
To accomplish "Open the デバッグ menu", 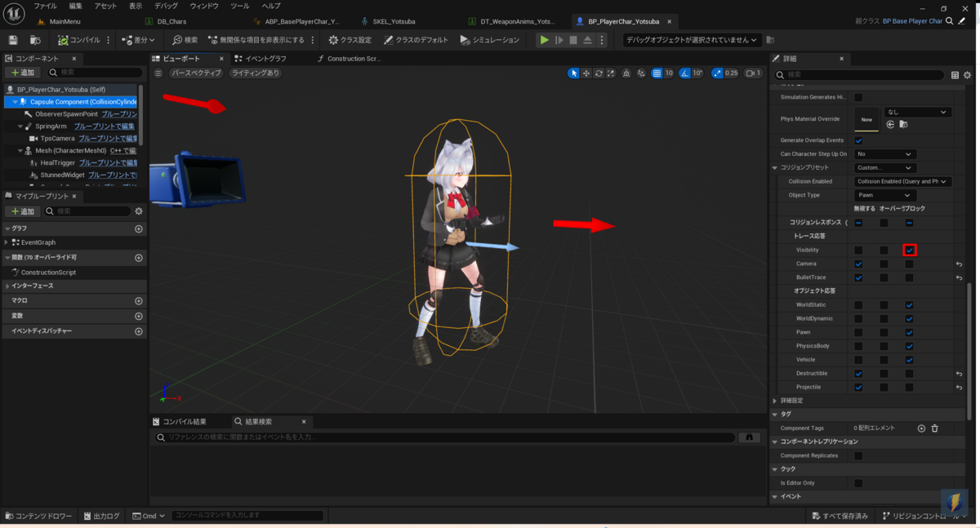I will 166,6.
